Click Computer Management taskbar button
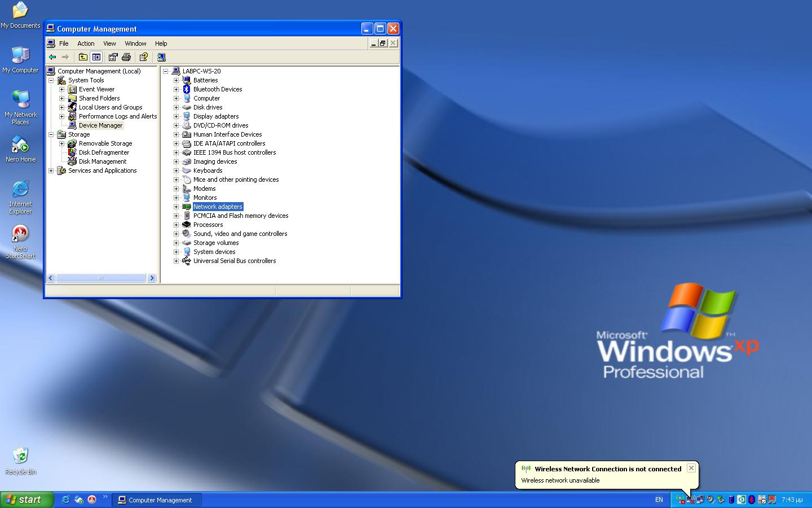Screen dimensions: 812x508 click(x=157, y=500)
